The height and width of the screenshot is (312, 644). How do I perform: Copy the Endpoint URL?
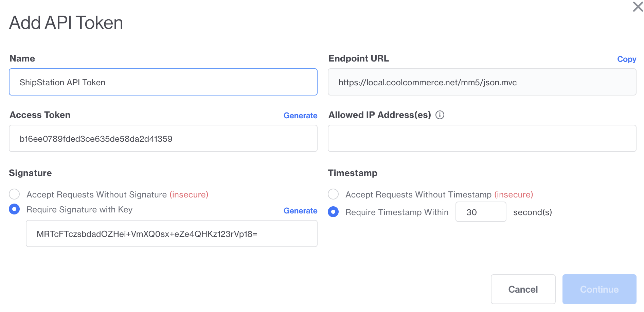tap(626, 59)
